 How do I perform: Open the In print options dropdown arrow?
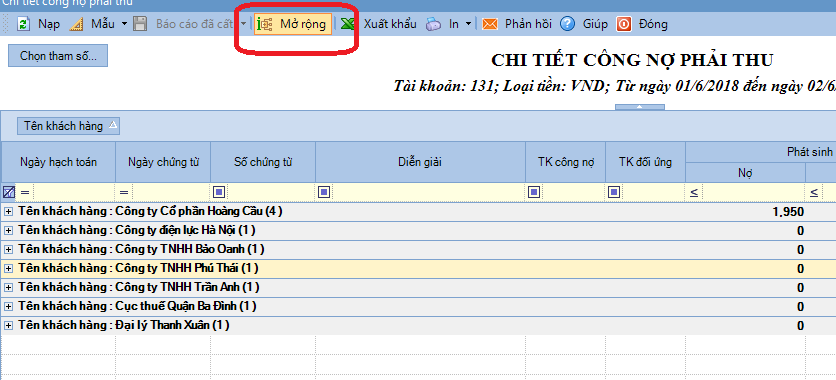click(x=468, y=24)
